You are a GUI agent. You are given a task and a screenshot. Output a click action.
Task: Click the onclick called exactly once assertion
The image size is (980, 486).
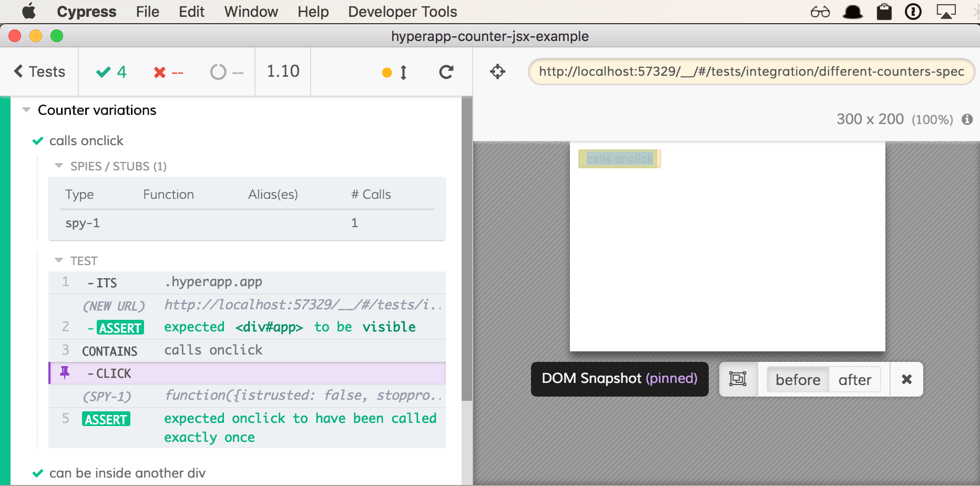pos(247,428)
